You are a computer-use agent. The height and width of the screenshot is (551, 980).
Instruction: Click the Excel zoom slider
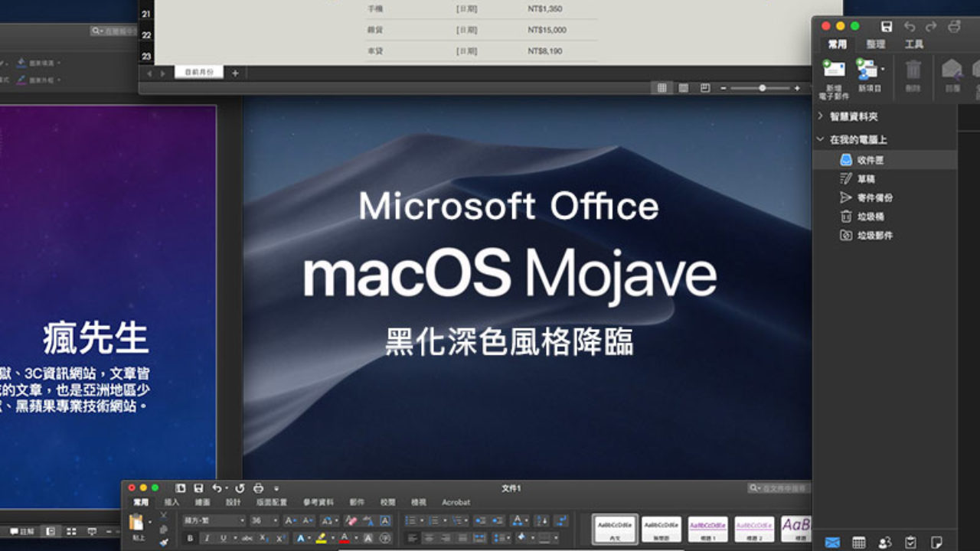pos(762,88)
